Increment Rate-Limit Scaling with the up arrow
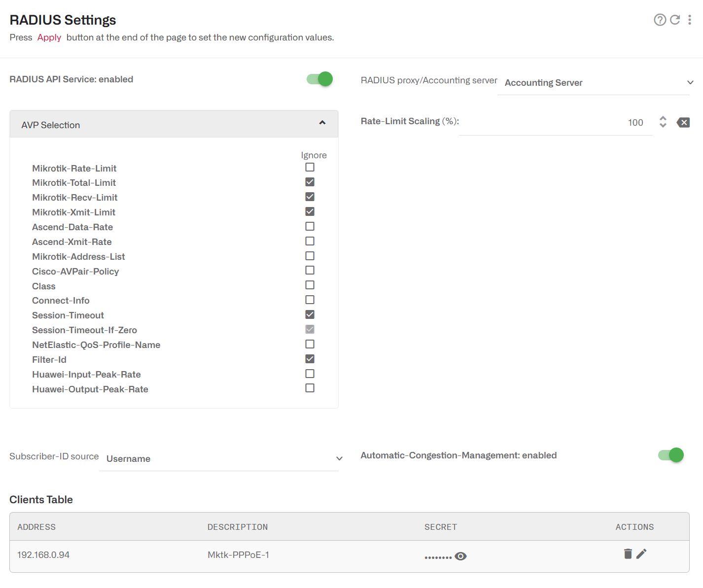 (x=663, y=119)
